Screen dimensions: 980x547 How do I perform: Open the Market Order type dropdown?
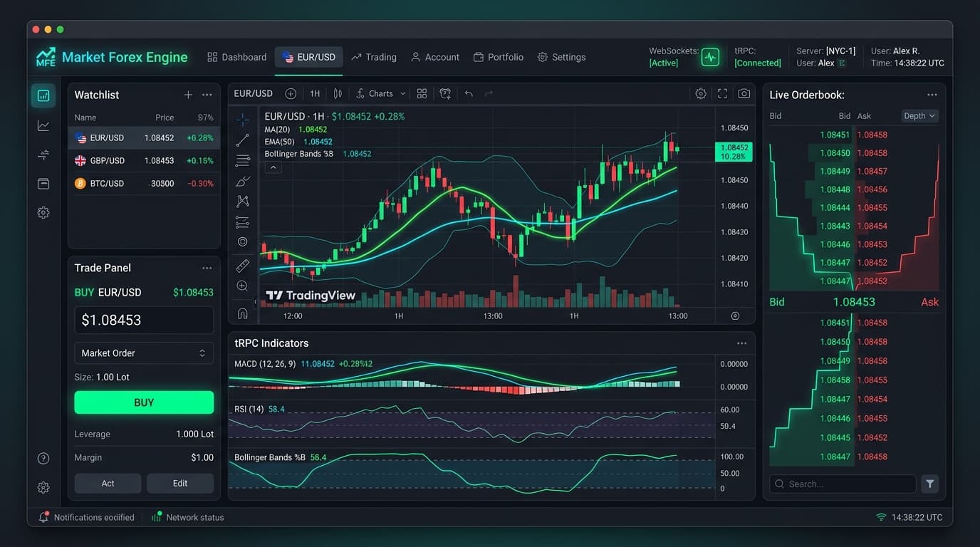144,353
